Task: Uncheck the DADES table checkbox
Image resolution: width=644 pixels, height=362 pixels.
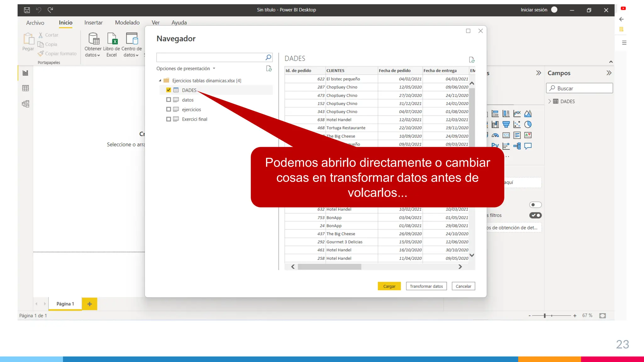Action: coord(169,90)
